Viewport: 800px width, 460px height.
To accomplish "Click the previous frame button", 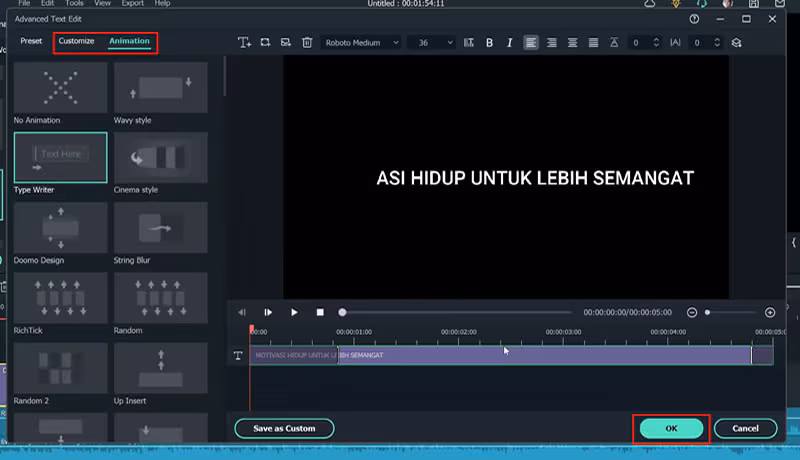I will [242, 312].
